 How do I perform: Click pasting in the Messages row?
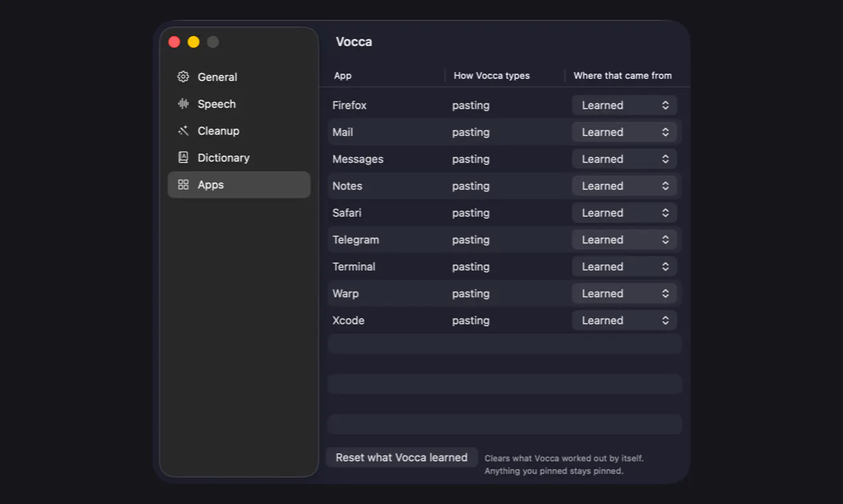471,159
